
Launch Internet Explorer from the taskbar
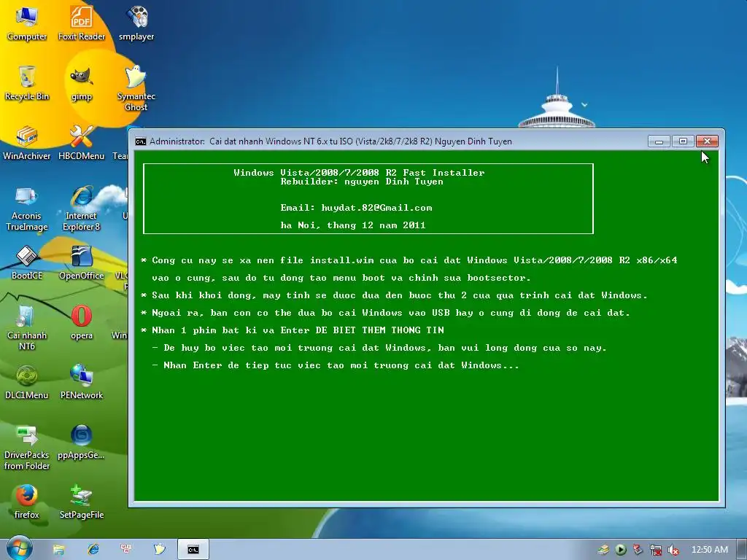[x=93, y=550]
